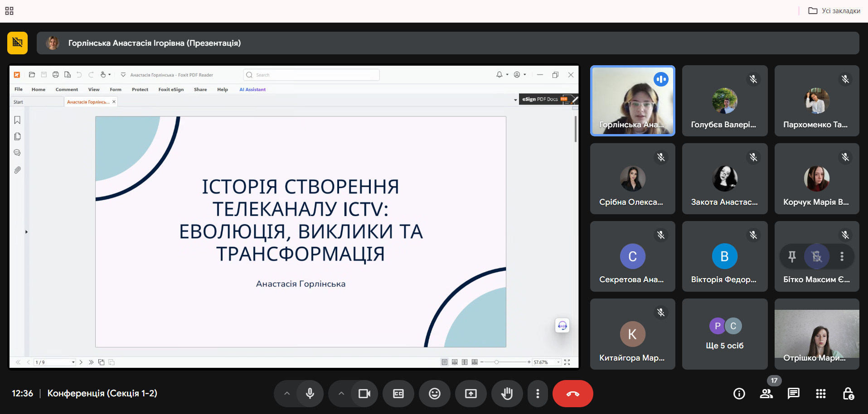
Task: Expand Foxit left navigation panel arrow
Action: click(26, 232)
